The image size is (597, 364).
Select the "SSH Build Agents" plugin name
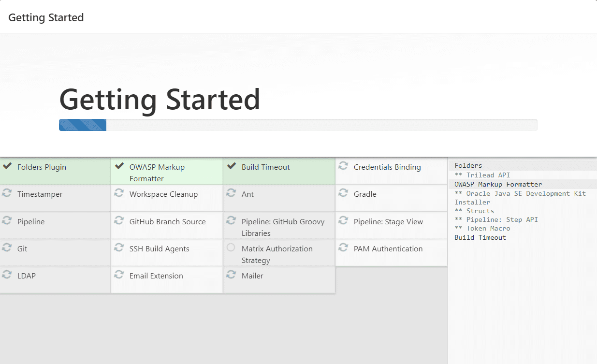(x=160, y=249)
